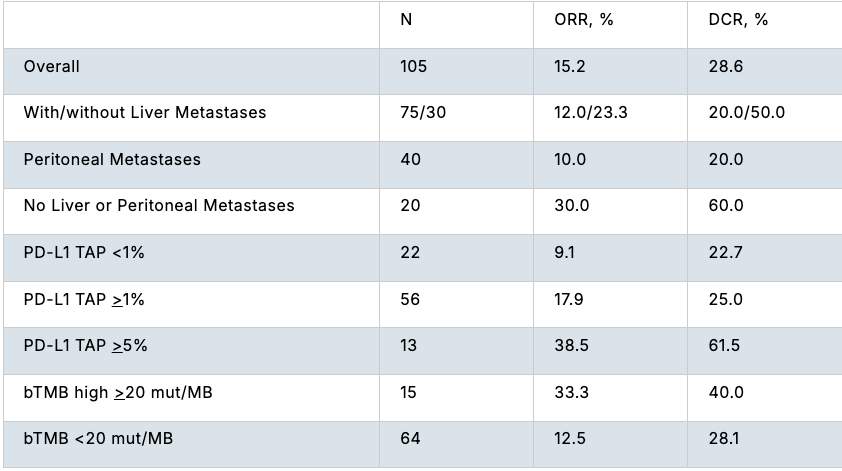
Task: Select the ORR value 12.0/23.3
Action: pos(590,112)
